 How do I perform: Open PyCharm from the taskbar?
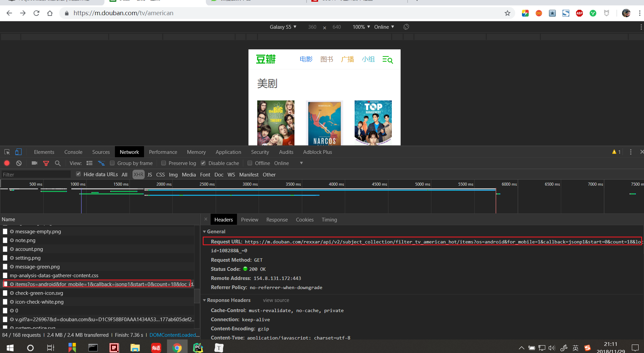tap(198, 348)
